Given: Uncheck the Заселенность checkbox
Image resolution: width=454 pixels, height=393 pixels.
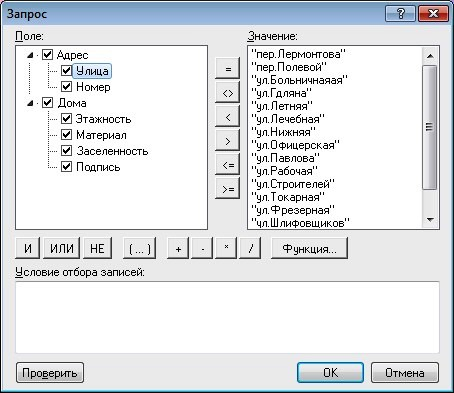Looking at the screenshot, I should click(x=66, y=151).
